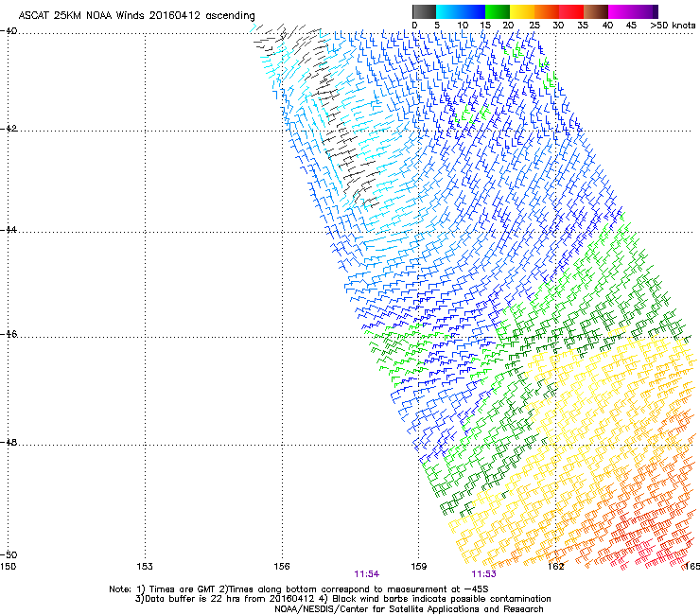Click the longitude label '159'
Image resolution: width=700 pixels, height=615 pixels.
pyautogui.click(x=418, y=567)
